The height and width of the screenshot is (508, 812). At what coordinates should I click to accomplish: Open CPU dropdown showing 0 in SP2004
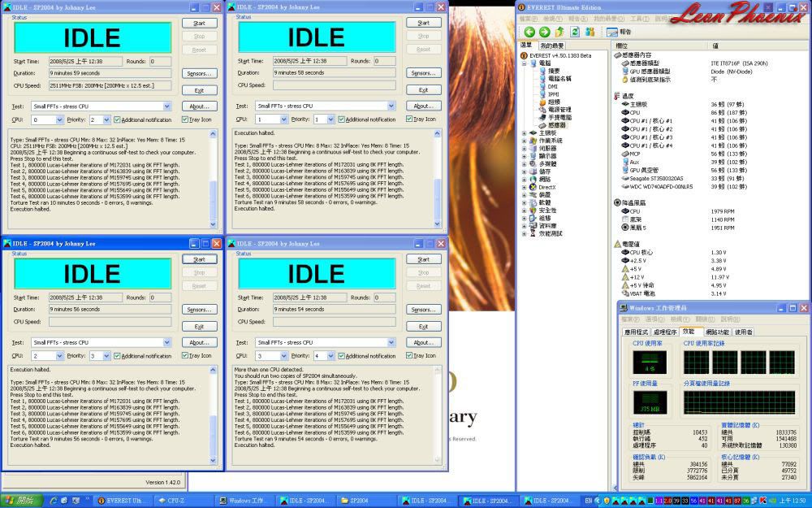[x=59, y=119]
